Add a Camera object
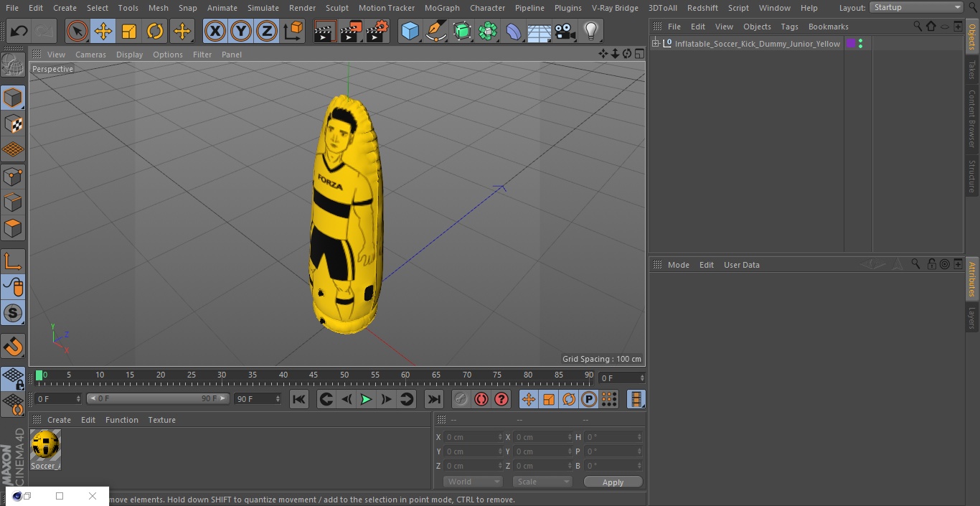 tap(565, 32)
